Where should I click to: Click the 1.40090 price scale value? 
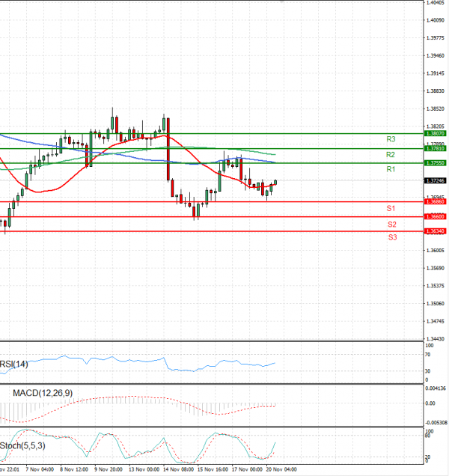436,20
